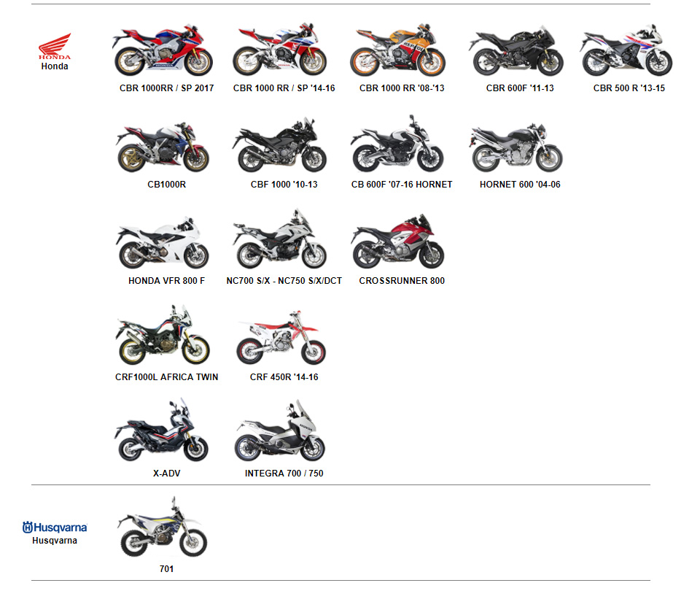Click the 'CBR 1000RR / SP 2017' label

coord(166,88)
